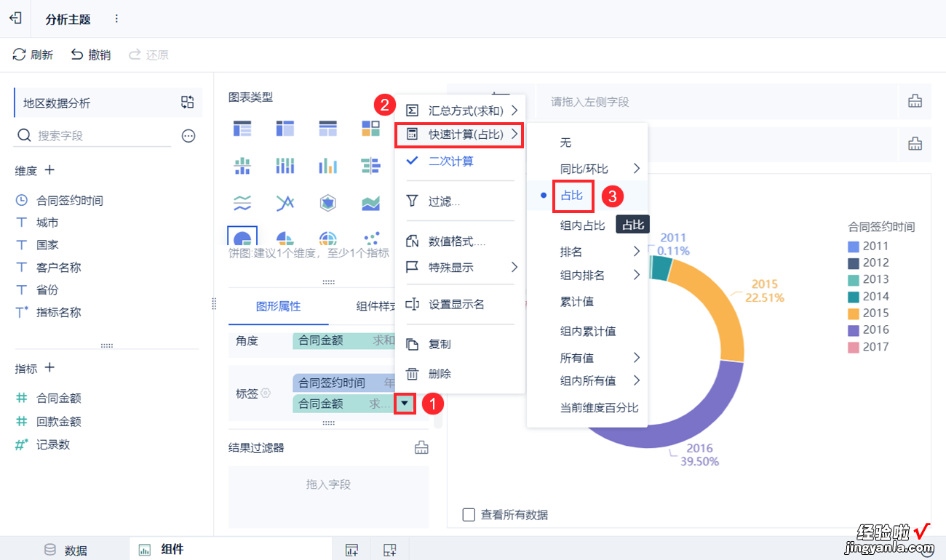
Task: Choose the cross table chart type icon
Action: 285,129
